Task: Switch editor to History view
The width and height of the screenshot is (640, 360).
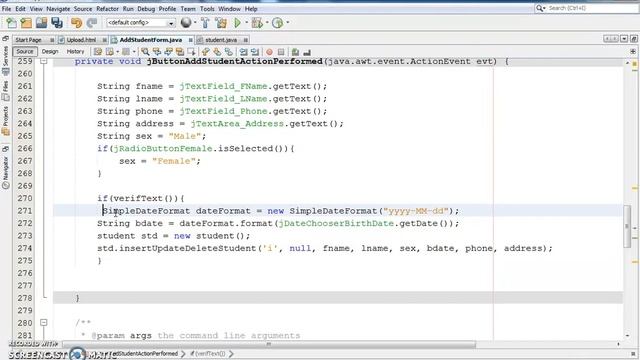Action: 75,51
